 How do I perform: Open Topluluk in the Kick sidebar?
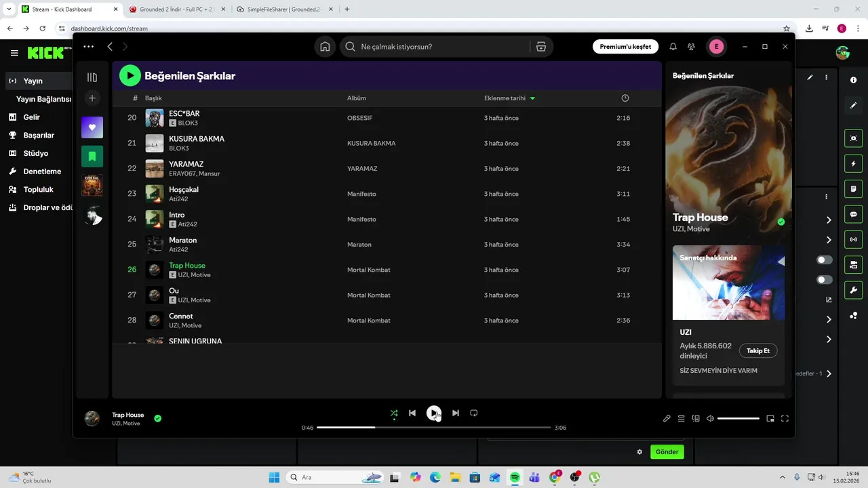pyautogui.click(x=39, y=190)
